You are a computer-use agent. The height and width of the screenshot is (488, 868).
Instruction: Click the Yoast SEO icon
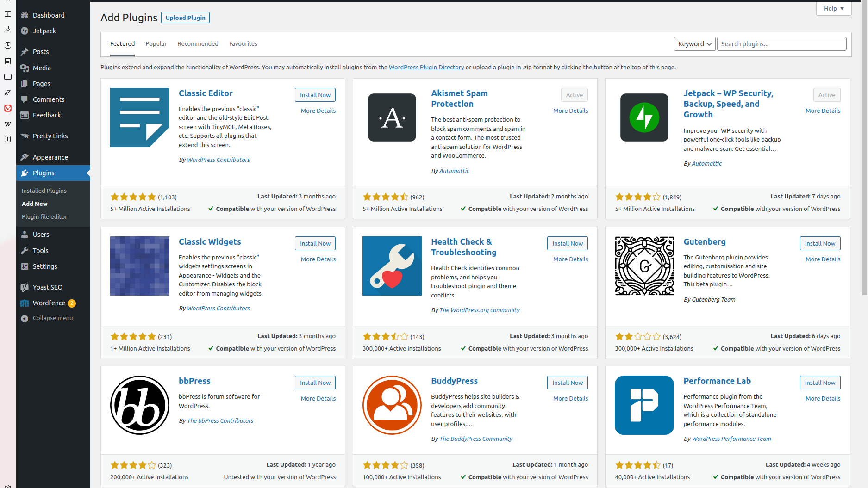pyautogui.click(x=25, y=287)
